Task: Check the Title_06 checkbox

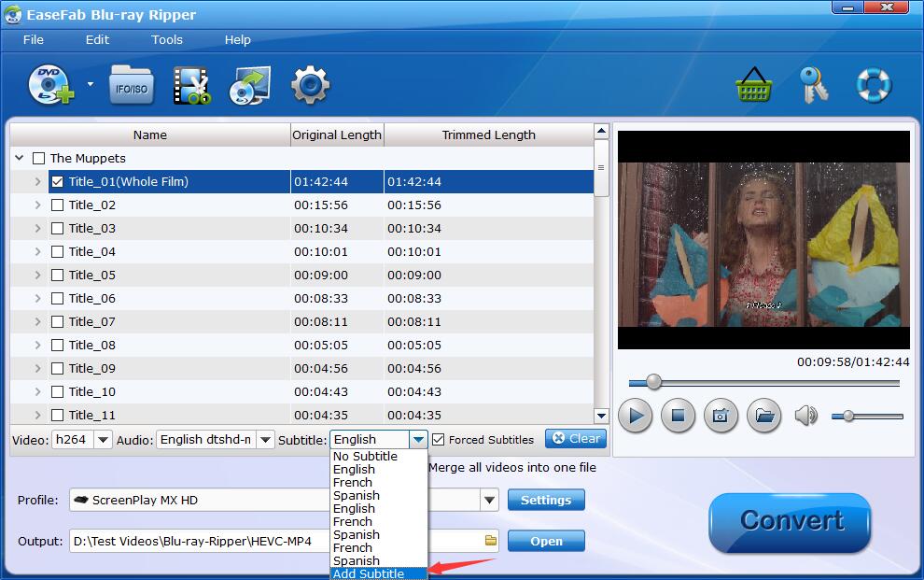Action: tap(57, 298)
